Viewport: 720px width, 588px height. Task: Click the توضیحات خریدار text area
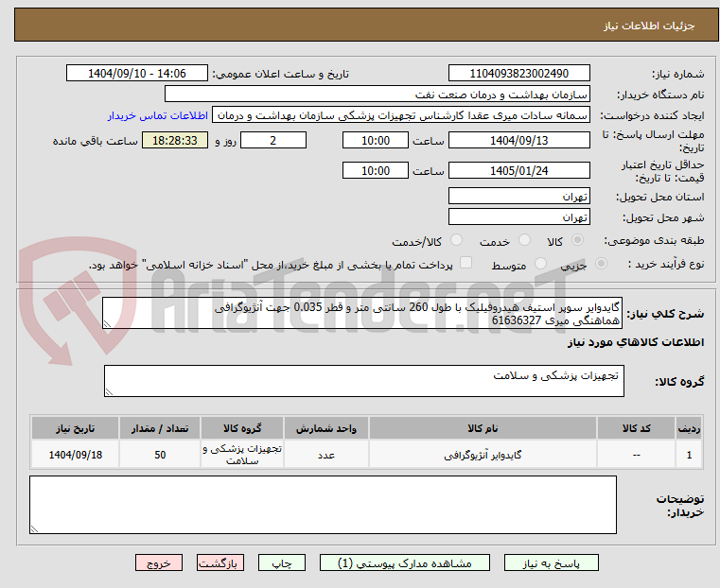tap(323, 505)
